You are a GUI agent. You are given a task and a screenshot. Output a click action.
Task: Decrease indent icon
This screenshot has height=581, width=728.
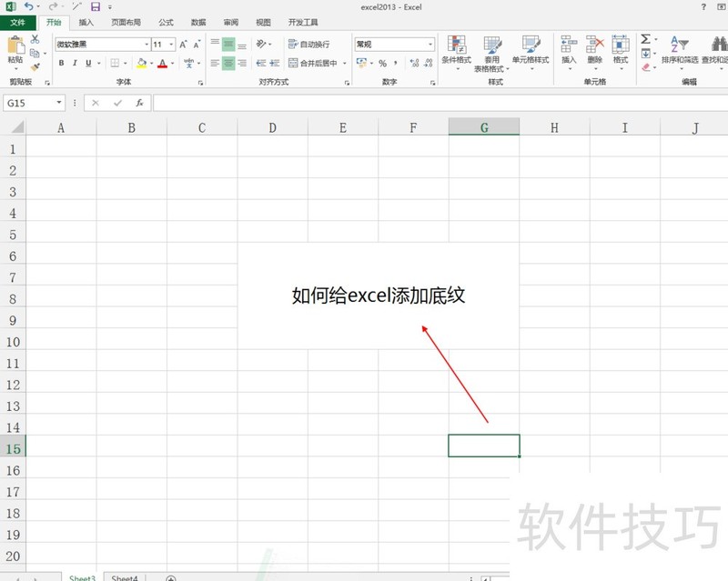(x=261, y=63)
